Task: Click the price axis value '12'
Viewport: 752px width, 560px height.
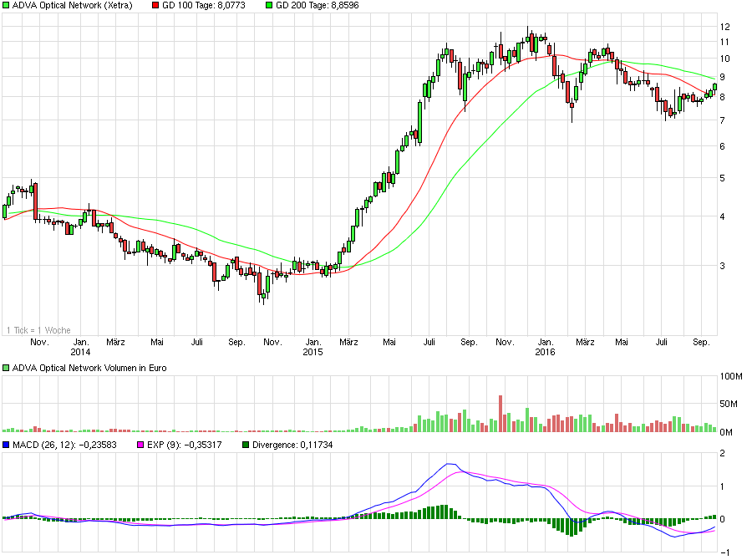Action: [724, 27]
